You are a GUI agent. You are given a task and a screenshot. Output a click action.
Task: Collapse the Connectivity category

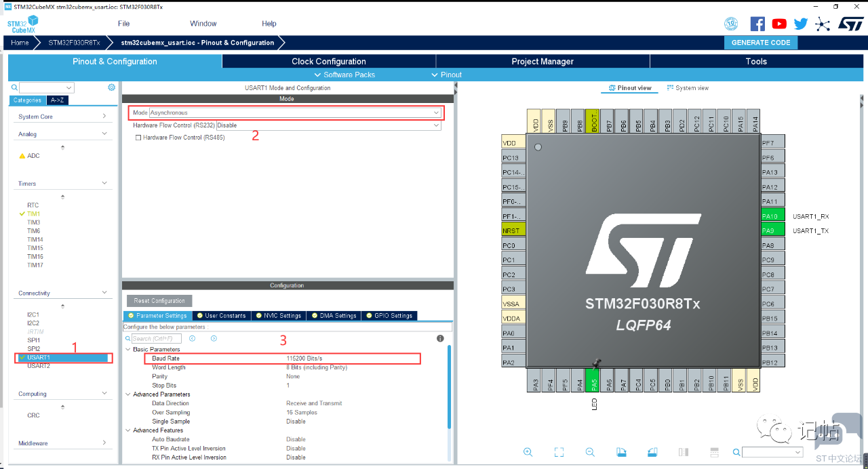[104, 293]
